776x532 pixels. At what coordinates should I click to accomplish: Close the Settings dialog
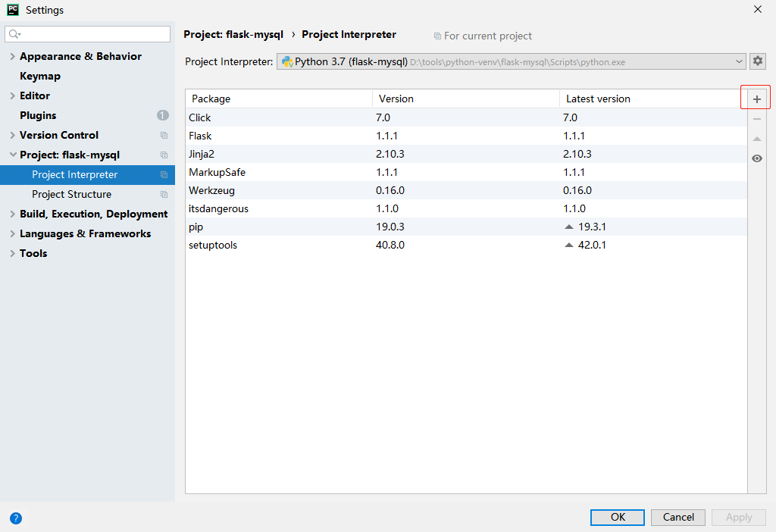[x=758, y=9]
